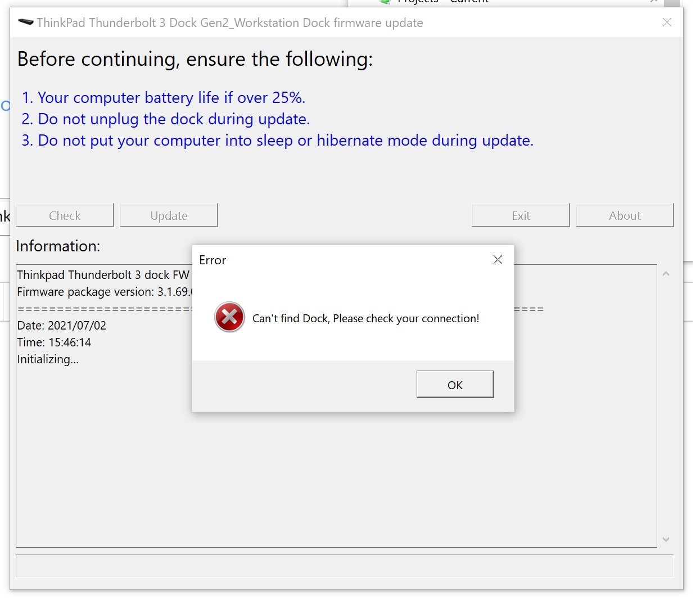Click the Information scroll up arrow
This screenshot has height=600, width=700.
tap(666, 274)
